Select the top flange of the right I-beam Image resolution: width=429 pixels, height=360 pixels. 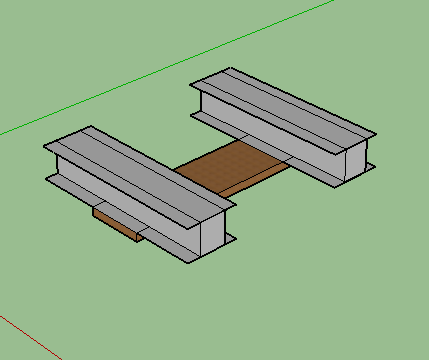coord(283,111)
